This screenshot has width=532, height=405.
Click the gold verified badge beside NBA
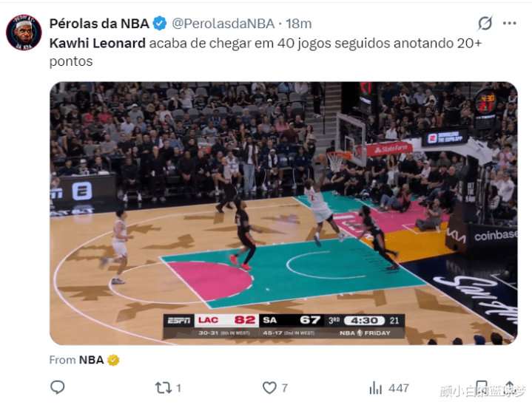[x=113, y=360]
